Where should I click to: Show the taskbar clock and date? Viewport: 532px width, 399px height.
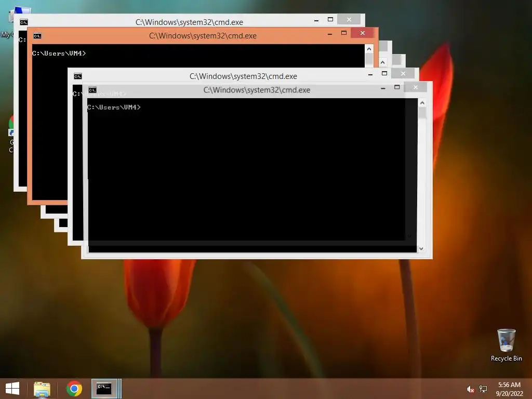(x=509, y=389)
